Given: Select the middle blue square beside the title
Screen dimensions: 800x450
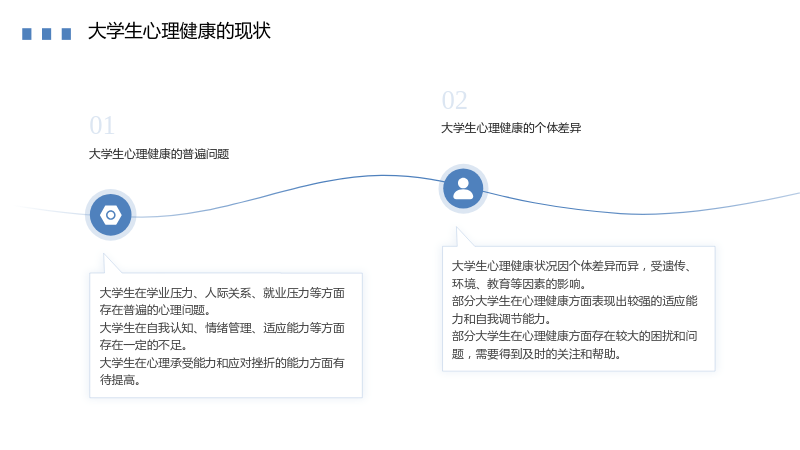Looking at the screenshot, I should point(46,34).
